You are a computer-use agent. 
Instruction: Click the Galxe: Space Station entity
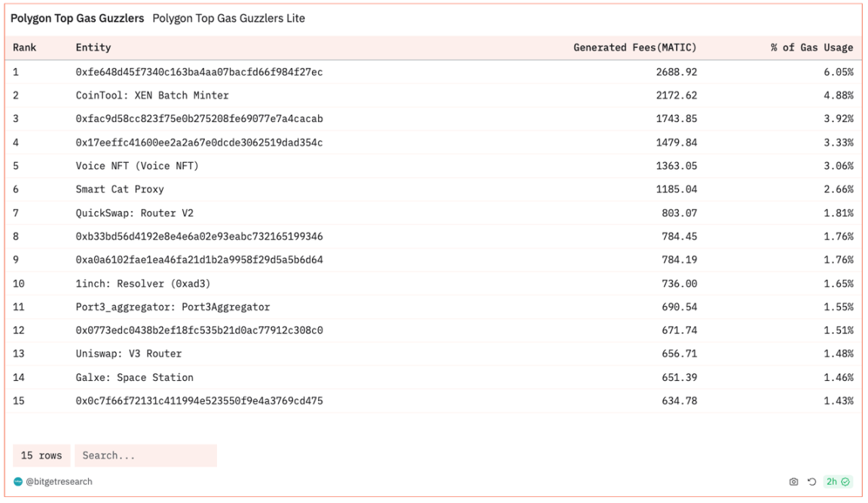click(x=135, y=377)
